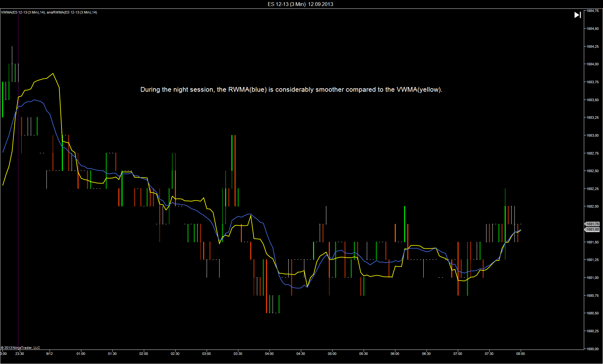Click the 1682,50 price axis label
This screenshot has width=603, height=364.
[593, 171]
